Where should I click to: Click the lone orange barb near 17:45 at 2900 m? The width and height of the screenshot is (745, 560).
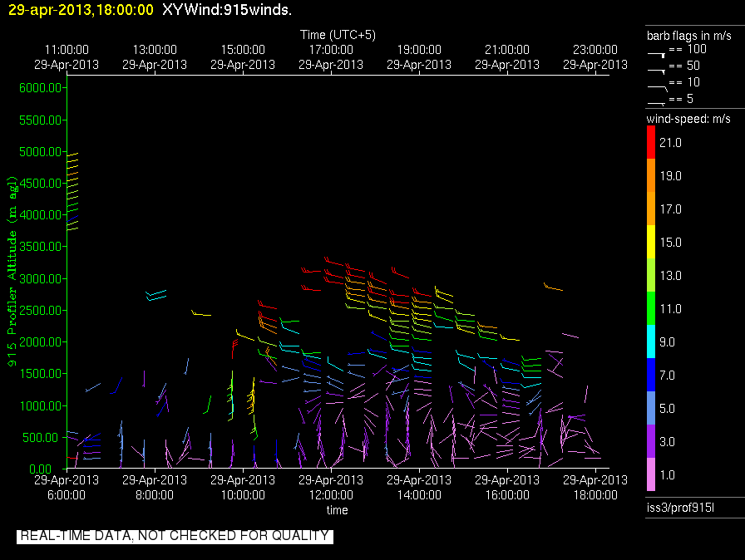(x=553, y=287)
